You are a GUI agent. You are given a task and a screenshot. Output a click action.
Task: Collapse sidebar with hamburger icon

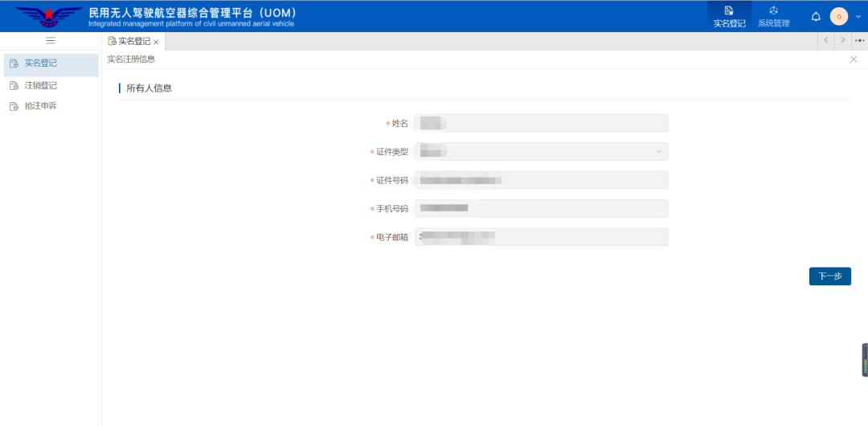(51, 40)
